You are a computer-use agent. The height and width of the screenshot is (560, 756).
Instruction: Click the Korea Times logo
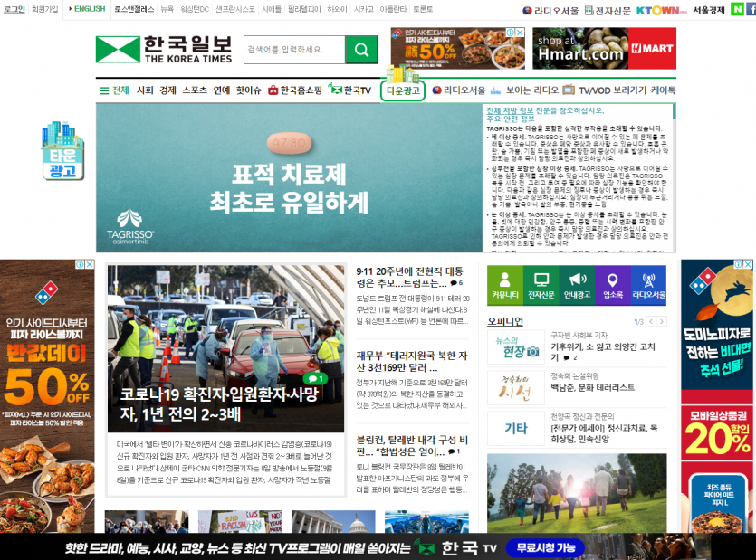click(x=163, y=49)
